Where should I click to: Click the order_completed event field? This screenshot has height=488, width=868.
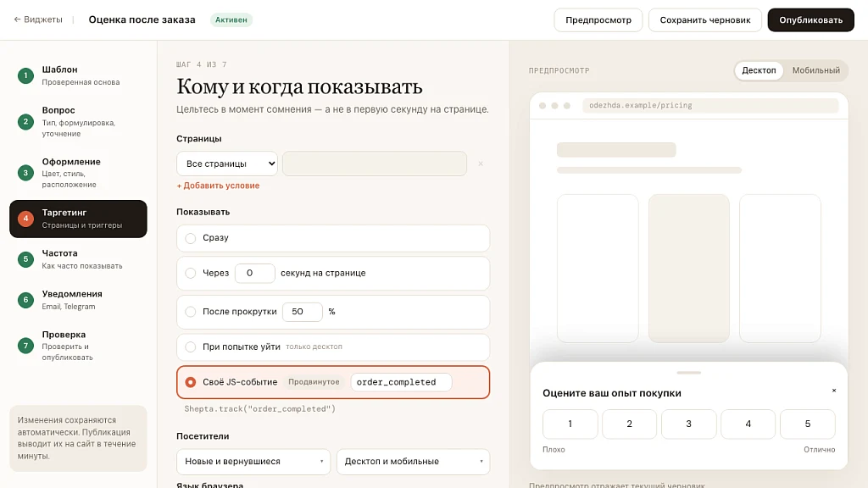tap(401, 382)
